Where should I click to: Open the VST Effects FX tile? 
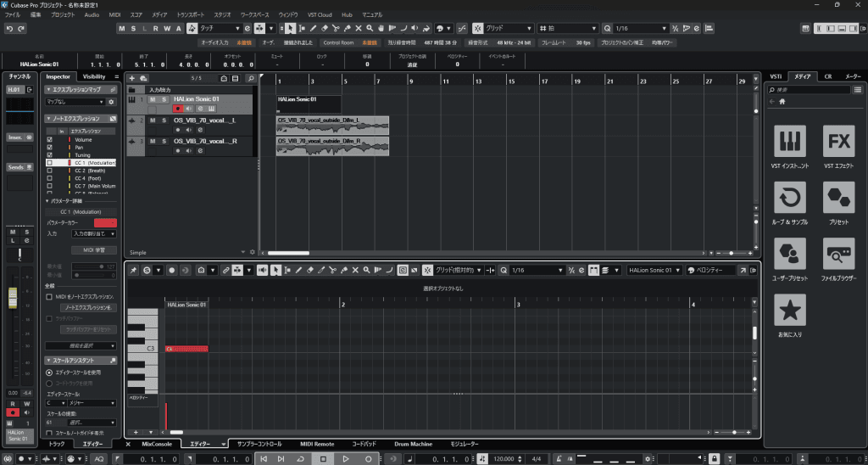click(x=838, y=142)
